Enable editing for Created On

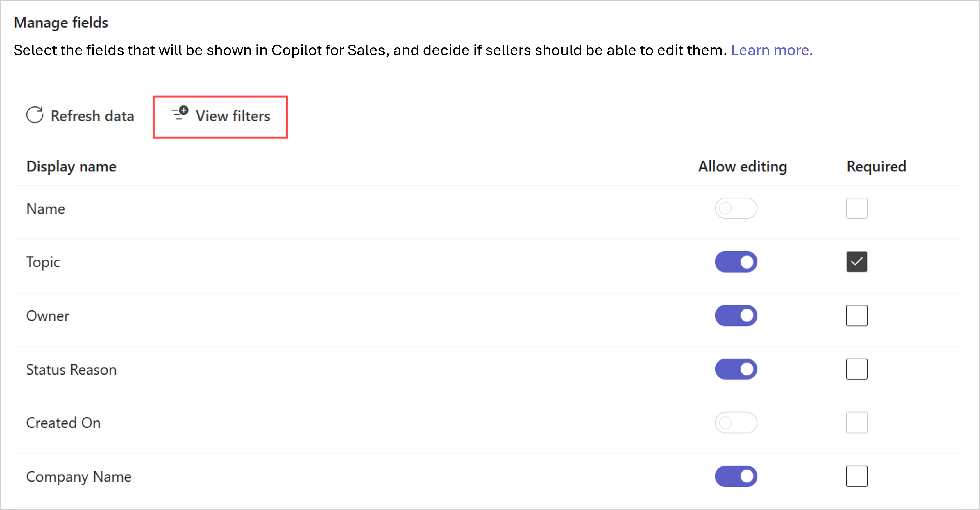[x=736, y=422]
